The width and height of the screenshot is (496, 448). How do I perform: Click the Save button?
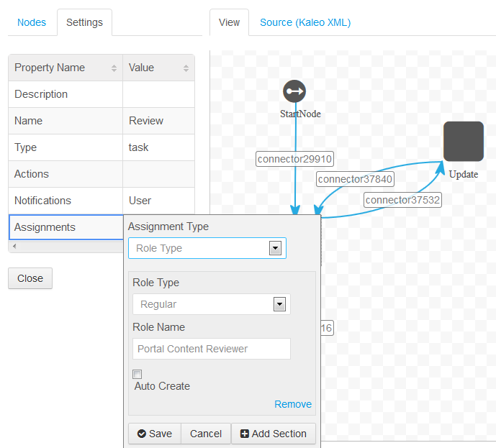pos(155,434)
